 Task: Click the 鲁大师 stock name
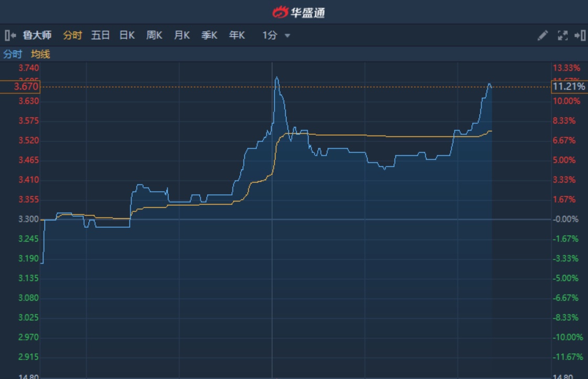(37, 35)
